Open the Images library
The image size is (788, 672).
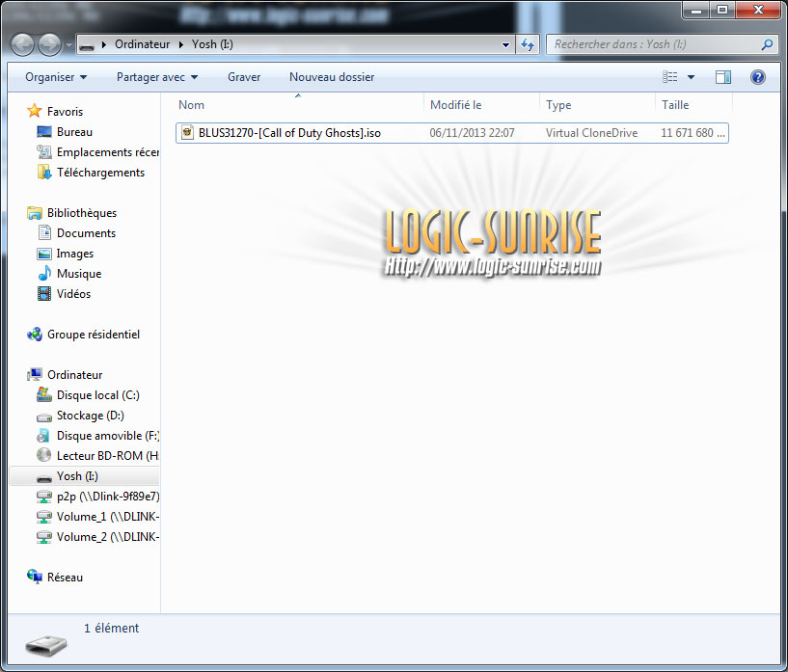(x=75, y=254)
